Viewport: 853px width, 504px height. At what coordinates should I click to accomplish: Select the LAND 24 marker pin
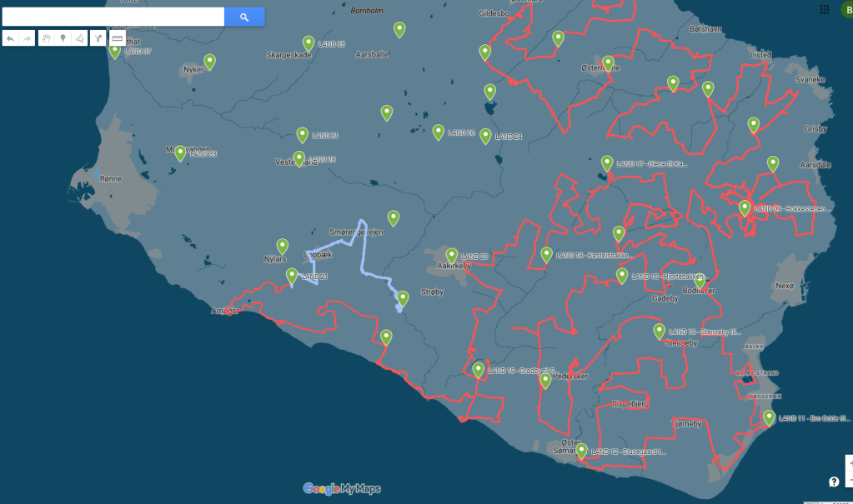click(485, 136)
